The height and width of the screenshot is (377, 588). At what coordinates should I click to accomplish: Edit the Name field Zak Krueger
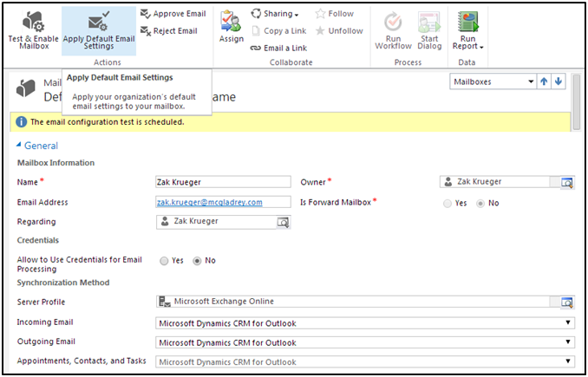click(x=223, y=182)
